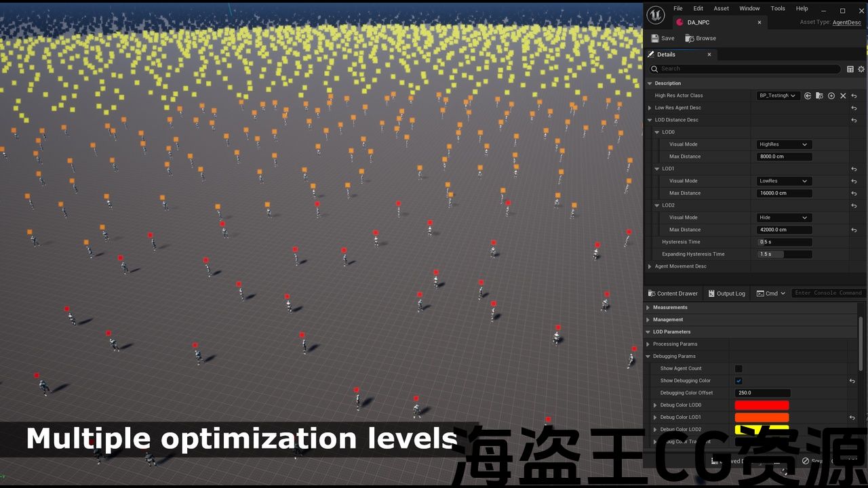Open LOD0 Visual Mode HighRes dropdown
The height and width of the screenshot is (488, 868).
784,144
